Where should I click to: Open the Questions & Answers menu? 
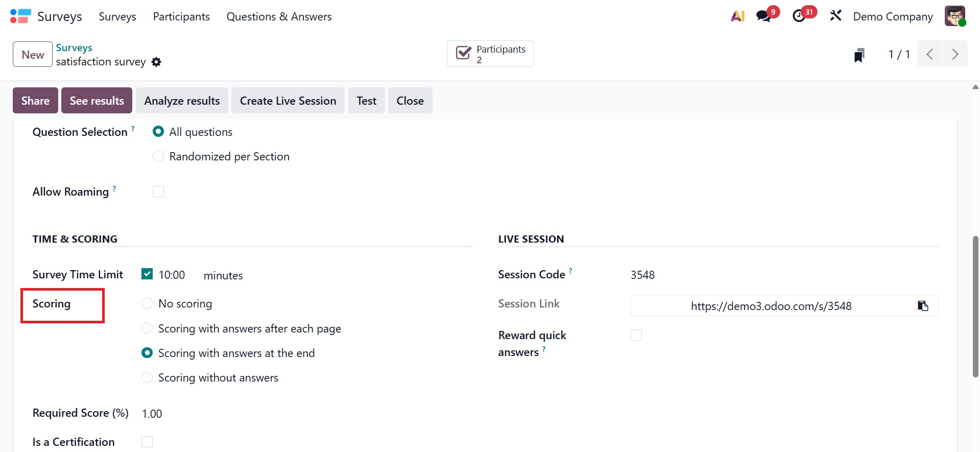pyautogui.click(x=279, y=16)
